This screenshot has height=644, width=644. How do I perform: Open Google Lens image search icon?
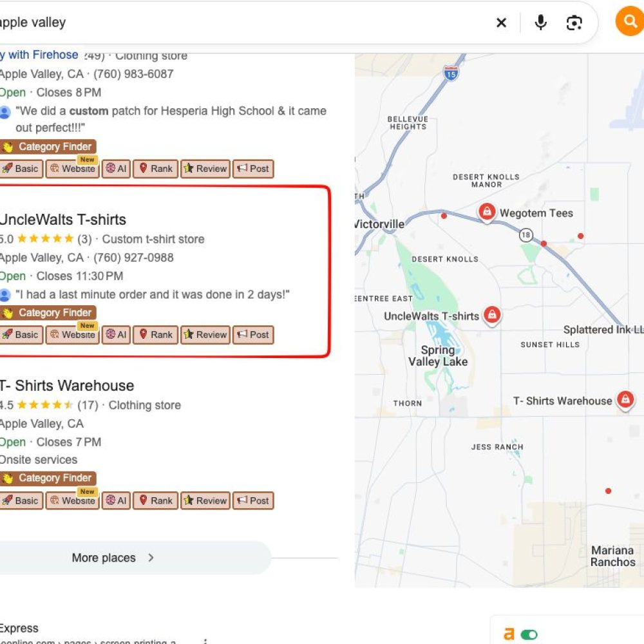point(574,23)
